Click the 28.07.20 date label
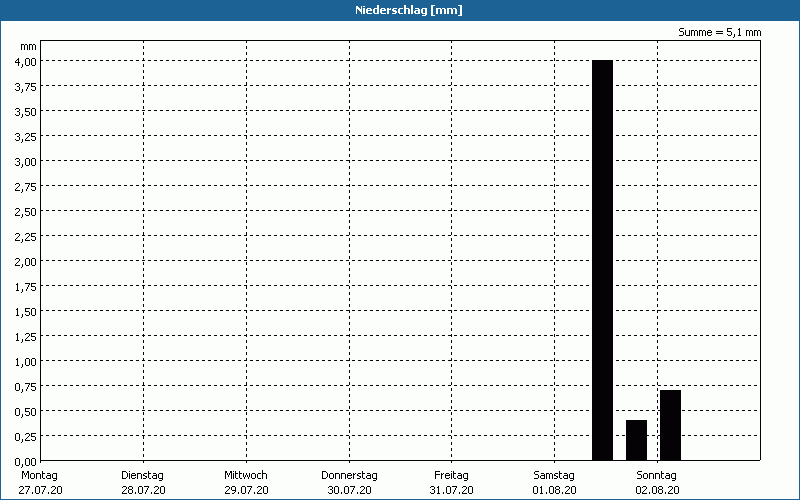The height and width of the screenshot is (500, 800). pos(143,490)
